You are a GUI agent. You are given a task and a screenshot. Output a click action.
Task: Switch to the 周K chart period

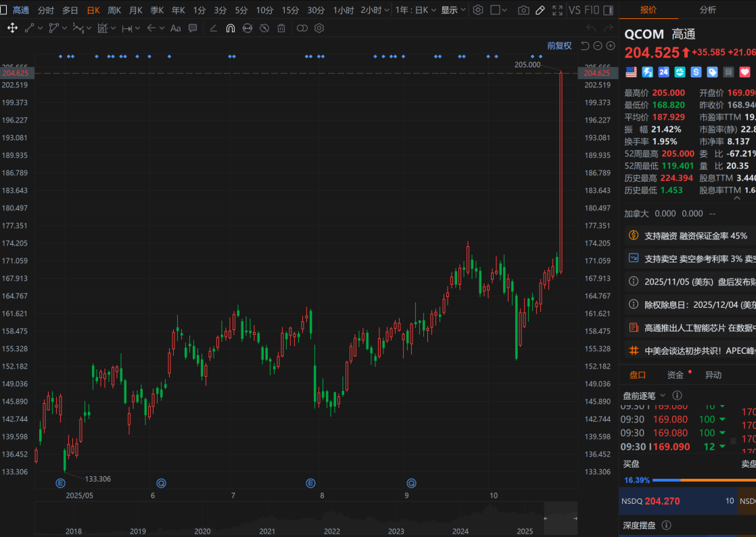114,10
